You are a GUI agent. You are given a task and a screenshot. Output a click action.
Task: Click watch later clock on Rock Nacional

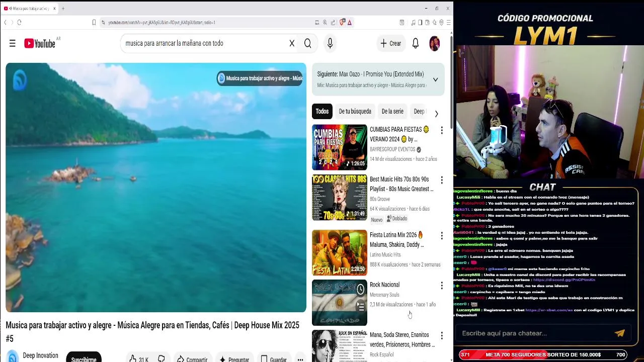361,289
